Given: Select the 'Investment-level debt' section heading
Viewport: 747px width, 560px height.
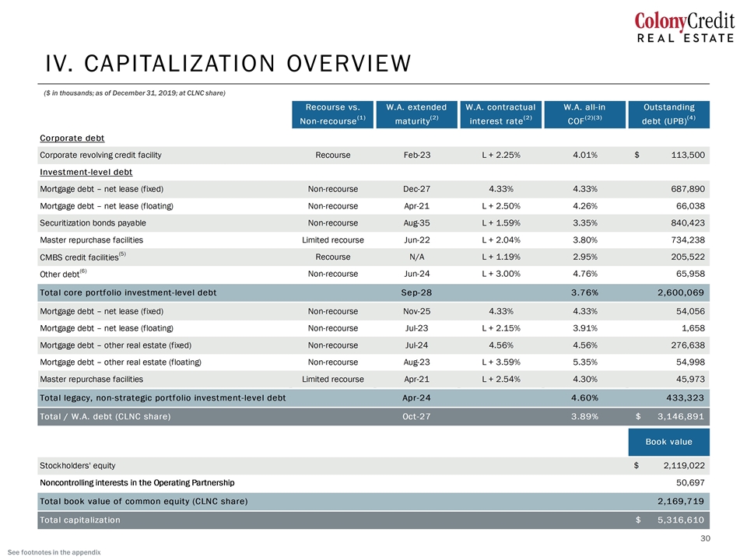Looking at the screenshot, I should (86, 172).
